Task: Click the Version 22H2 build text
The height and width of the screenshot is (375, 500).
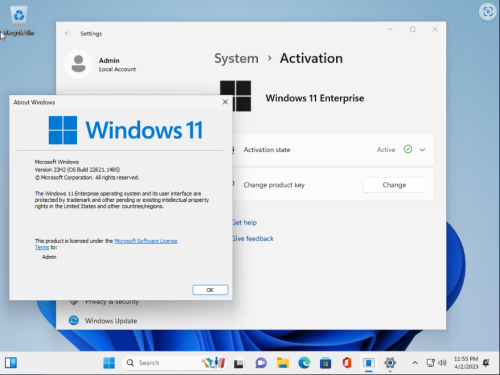Action: coord(77,170)
